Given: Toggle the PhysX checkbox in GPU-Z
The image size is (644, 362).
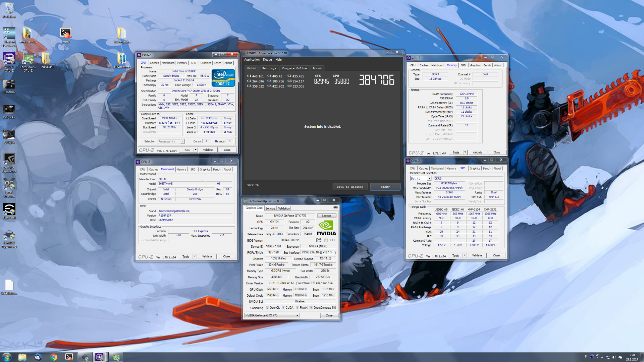Looking at the screenshot, I should click(298, 308).
